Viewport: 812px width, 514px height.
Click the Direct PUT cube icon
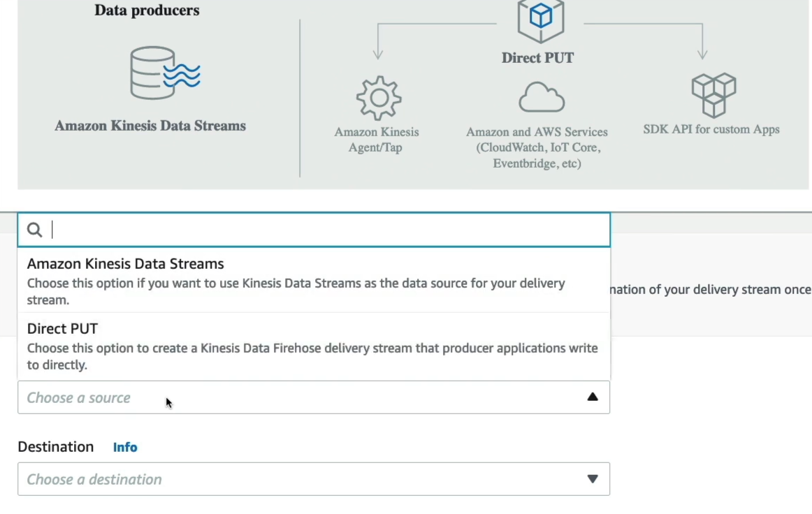(x=541, y=20)
